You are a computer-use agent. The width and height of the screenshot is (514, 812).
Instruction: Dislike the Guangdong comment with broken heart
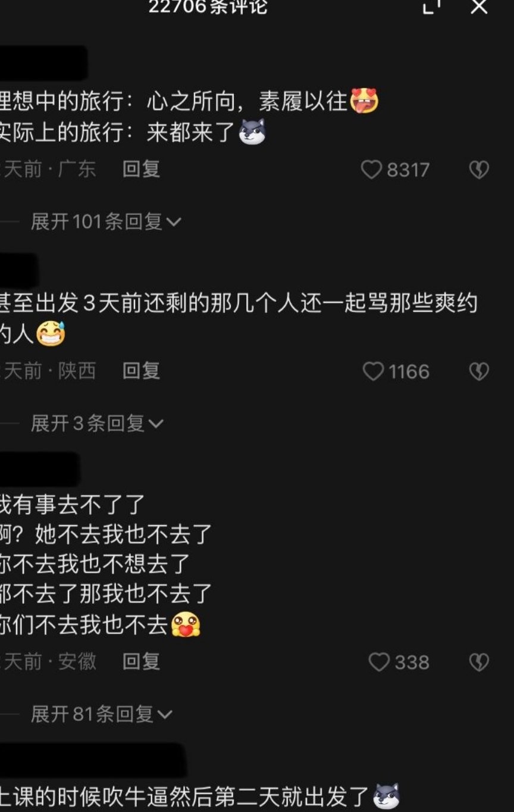pos(479,170)
